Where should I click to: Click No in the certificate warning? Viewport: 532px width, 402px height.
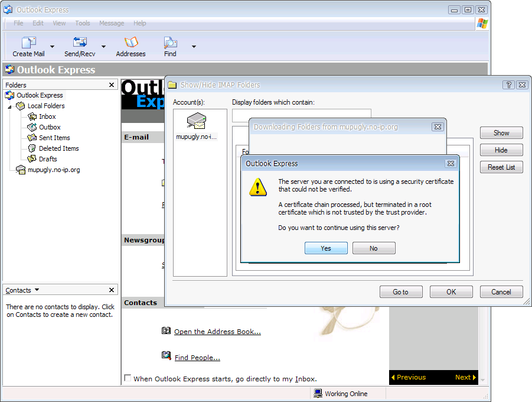pos(374,248)
